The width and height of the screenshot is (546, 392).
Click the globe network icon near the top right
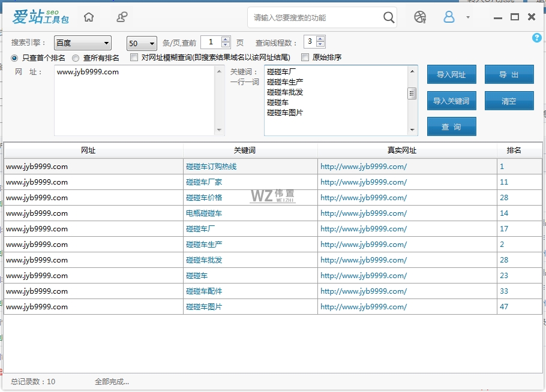(420, 17)
